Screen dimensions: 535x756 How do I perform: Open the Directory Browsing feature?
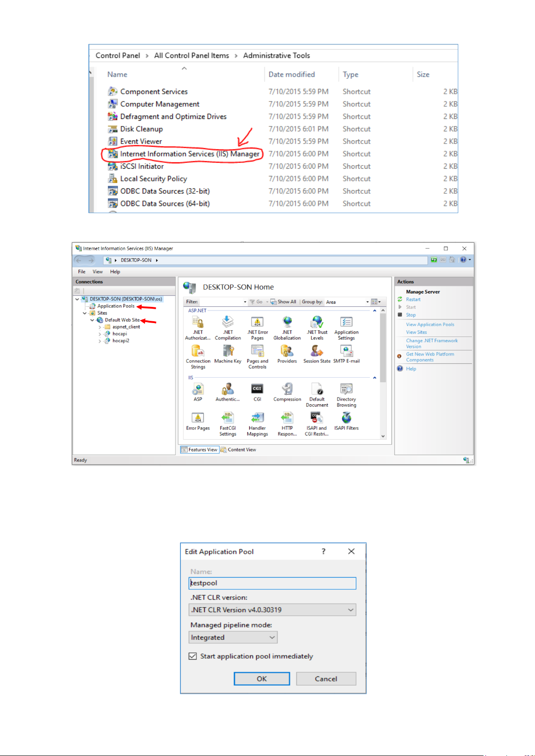pyautogui.click(x=346, y=389)
